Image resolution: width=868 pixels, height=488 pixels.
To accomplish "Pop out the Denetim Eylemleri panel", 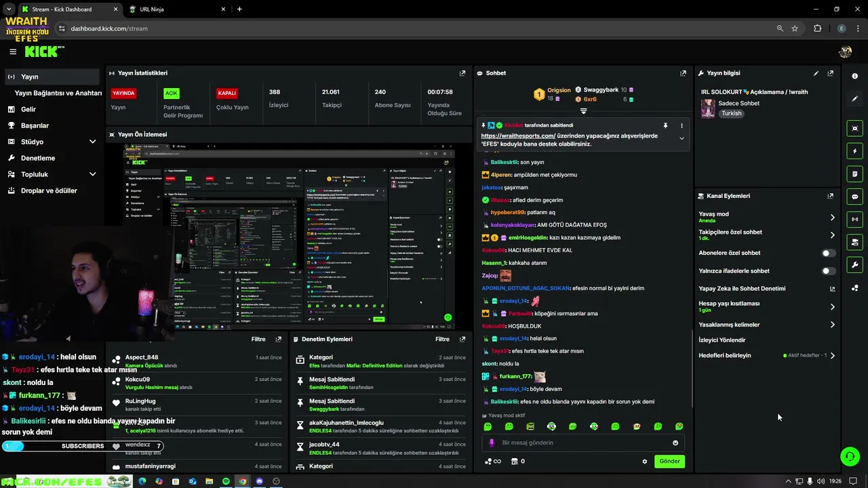I will coord(462,339).
